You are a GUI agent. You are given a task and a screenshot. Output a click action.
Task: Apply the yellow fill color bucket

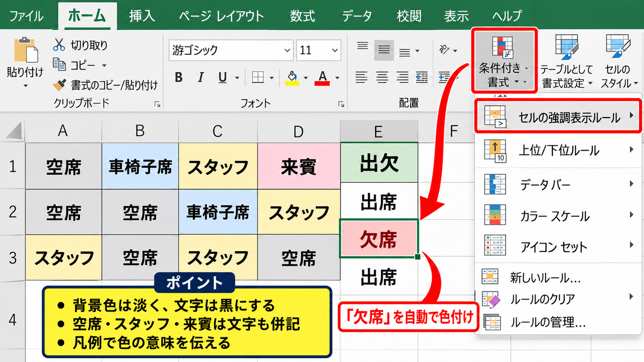click(x=292, y=78)
